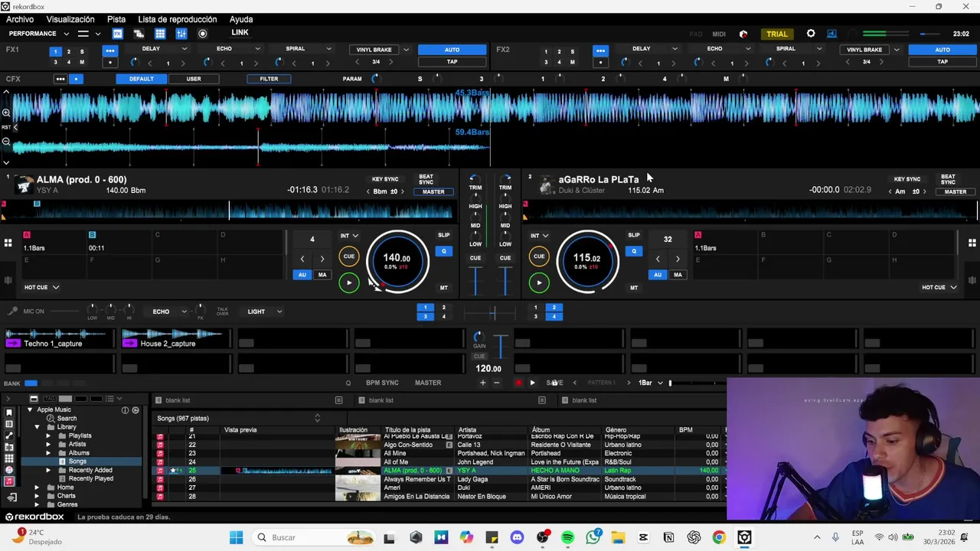The width and height of the screenshot is (980, 551).
Task: Enable SLIP mode on deck 1
Action: click(x=443, y=235)
